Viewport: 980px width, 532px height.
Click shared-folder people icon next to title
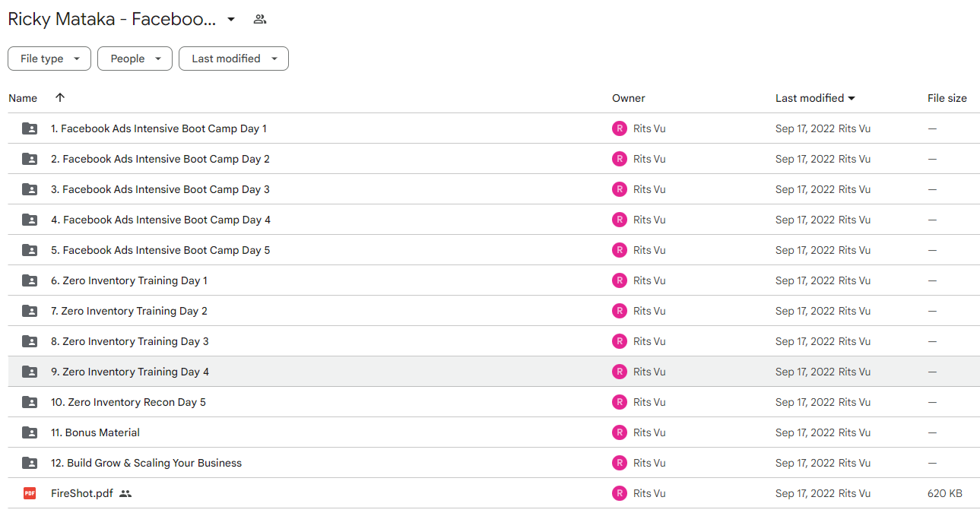point(260,19)
